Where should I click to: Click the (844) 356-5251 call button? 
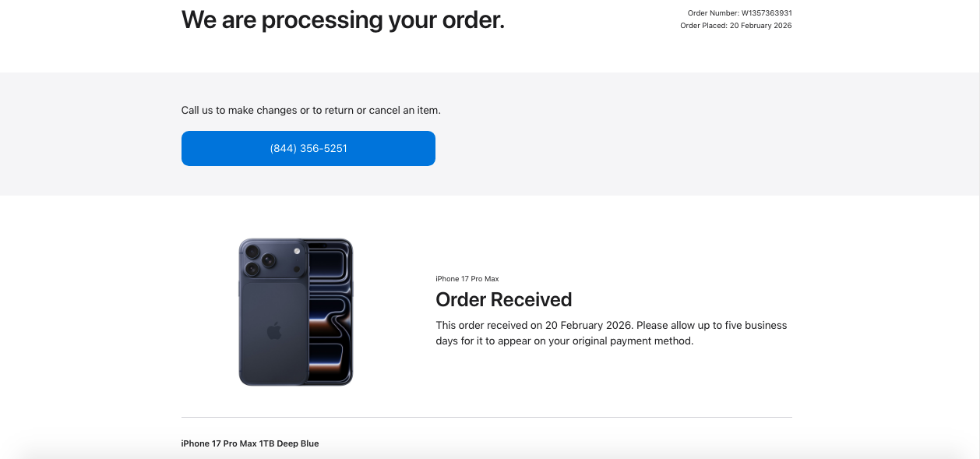(x=308, y=148)
